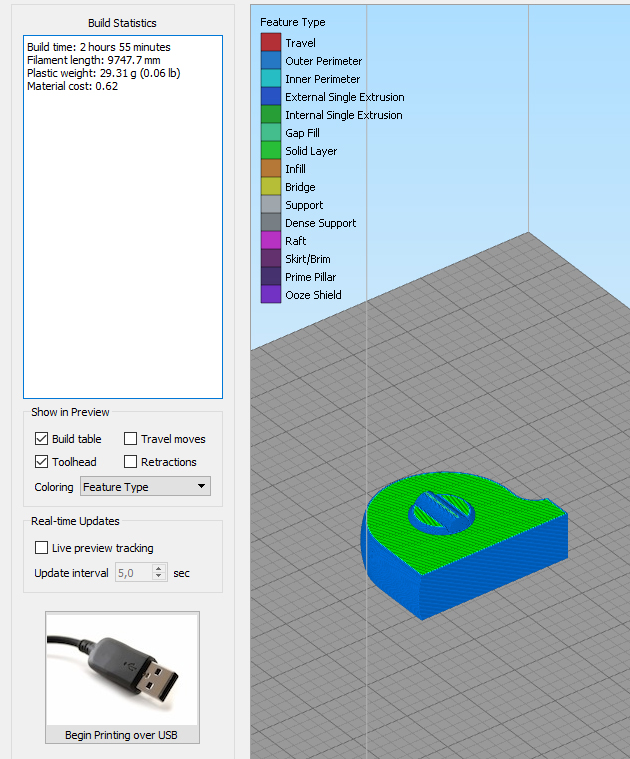Click the Prime Pillar swatch
The image size is (630, 759).
pyautogui.click(x=271, y=276)
